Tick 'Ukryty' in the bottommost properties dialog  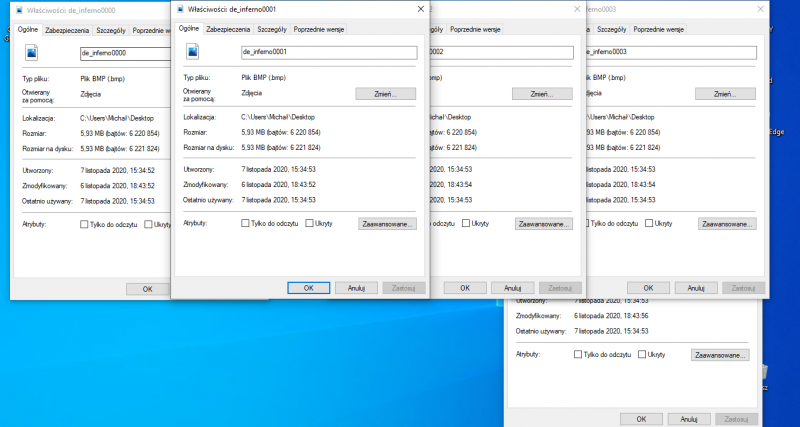pos(641,354)
